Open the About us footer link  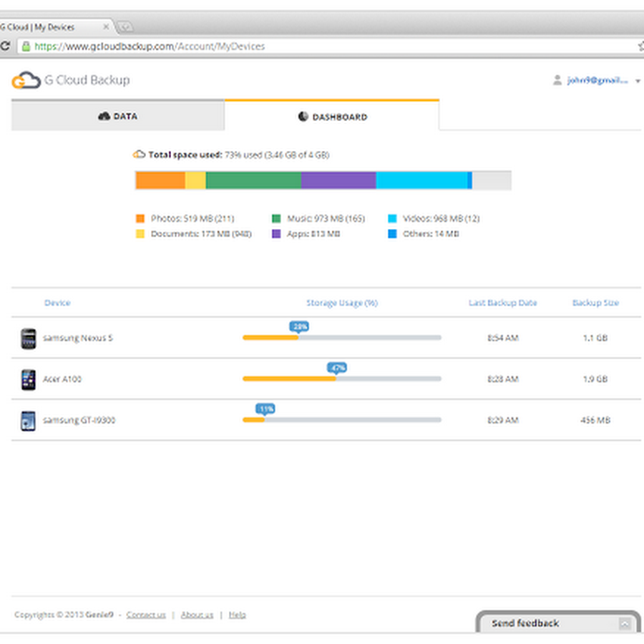click(197, 615)
